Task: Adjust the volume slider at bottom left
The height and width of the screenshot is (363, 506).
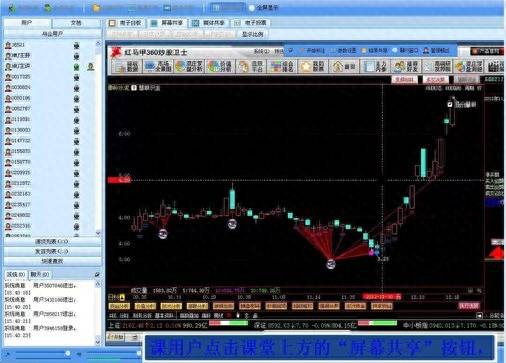Action: point(68,353)
